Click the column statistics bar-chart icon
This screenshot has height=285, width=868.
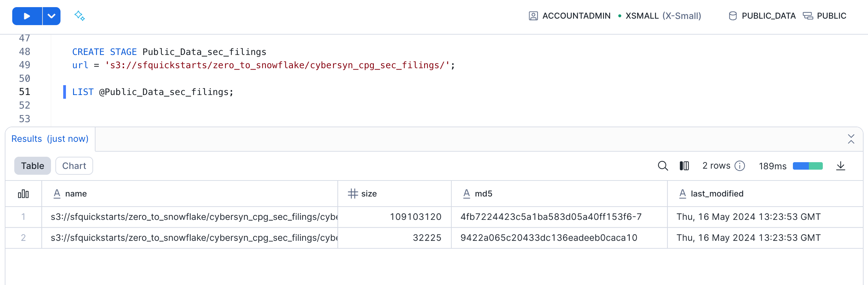tap(23, 194)
